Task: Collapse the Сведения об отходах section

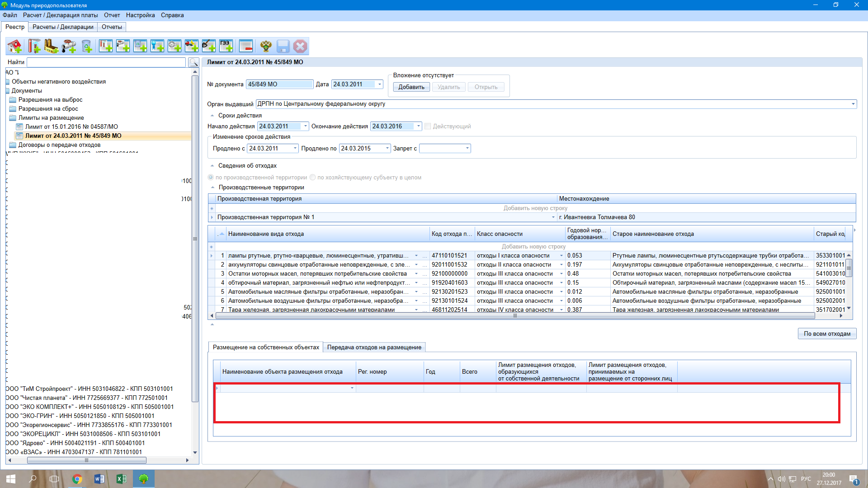Action: tap(212, 166)
